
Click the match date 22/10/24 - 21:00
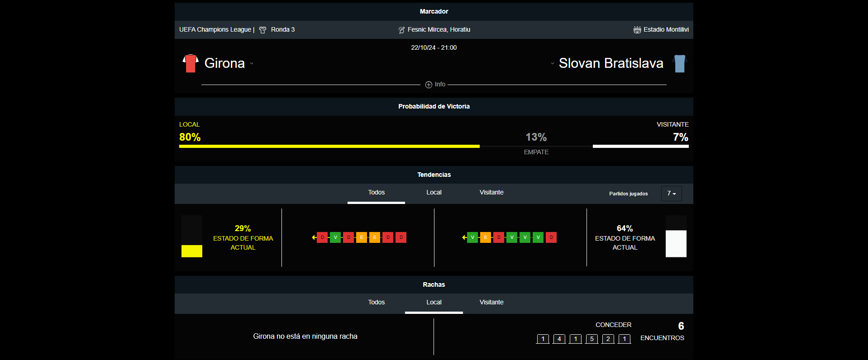[434, 48]
